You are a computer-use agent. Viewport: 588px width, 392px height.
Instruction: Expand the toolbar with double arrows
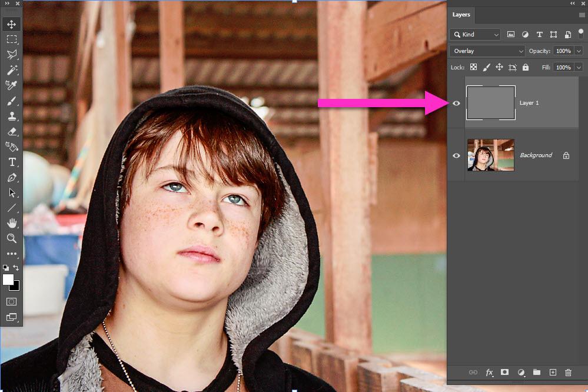click(7, 3)
